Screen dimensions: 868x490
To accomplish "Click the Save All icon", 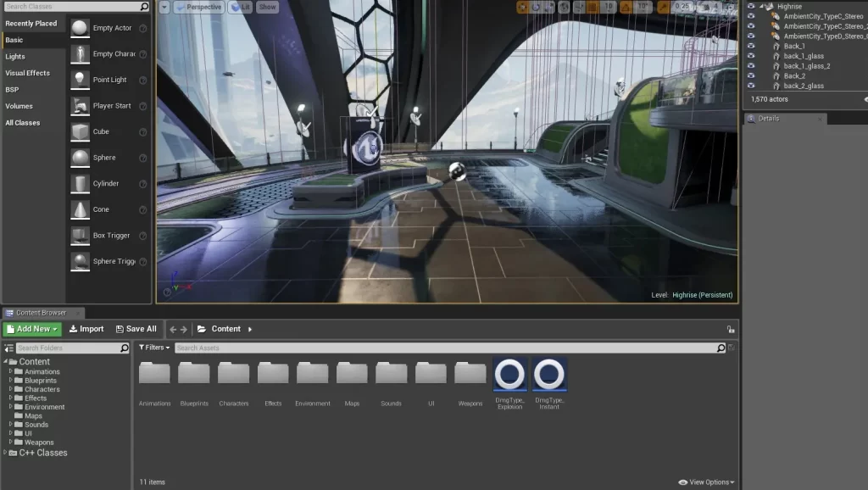I will click(x=136, y=329).
